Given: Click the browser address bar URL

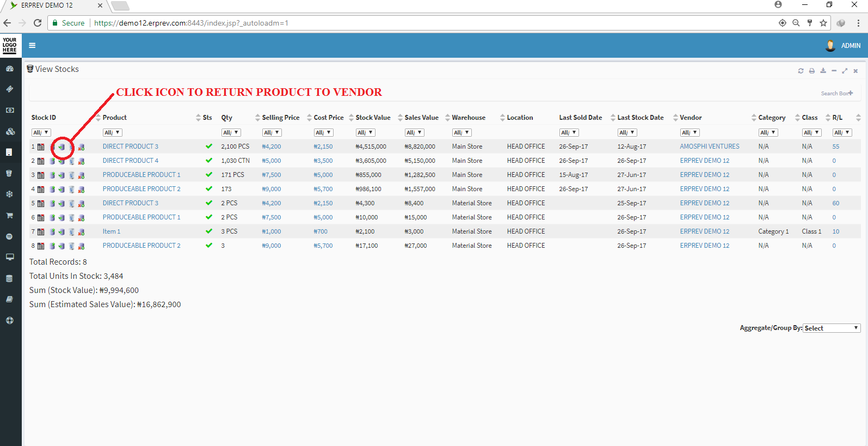Looking at the screenshot, I should point(191,23).
